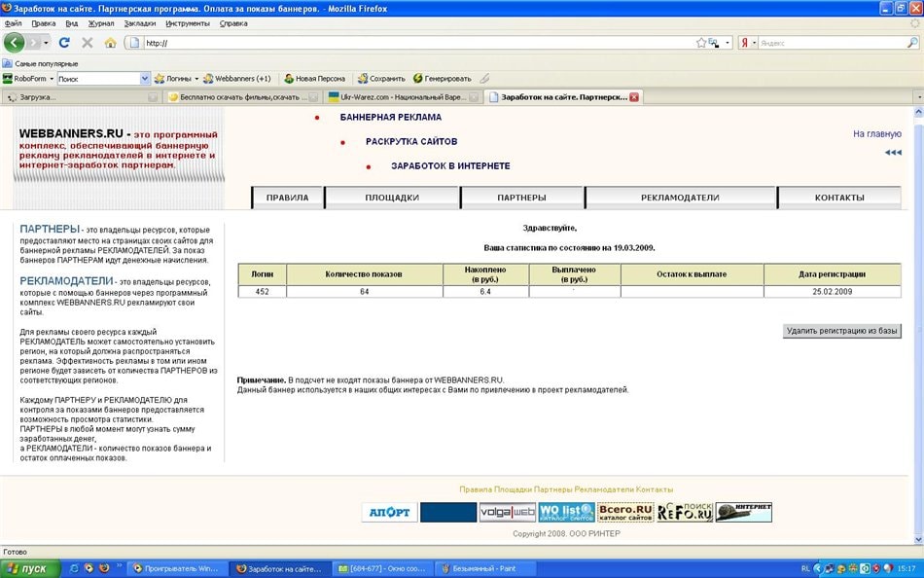Click the РЕКЛАМОДАТЕЛИ navigation button
This screenshot has height=578, width=924.
coord(680,198)
